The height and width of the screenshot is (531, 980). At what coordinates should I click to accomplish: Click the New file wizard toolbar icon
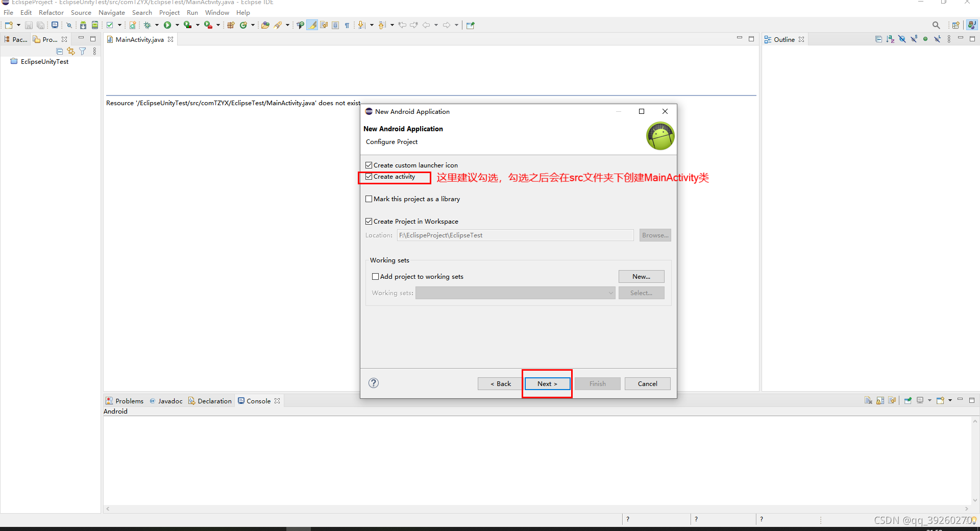coord(9,25)
